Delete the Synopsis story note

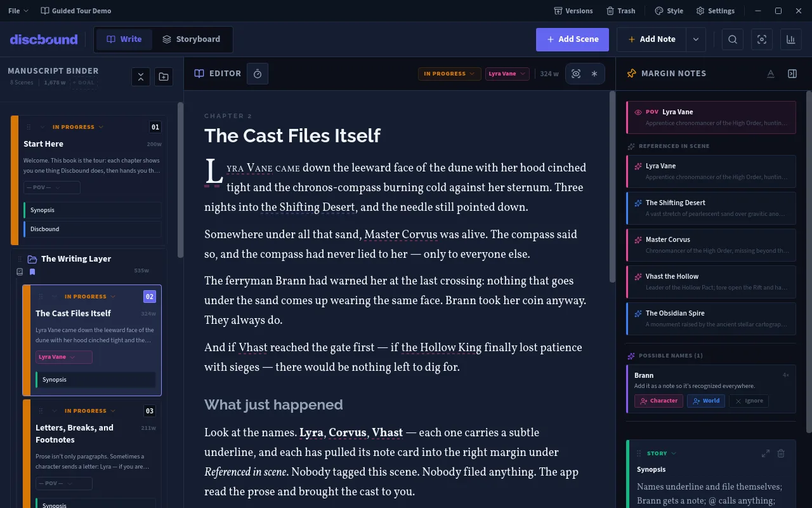781,453
